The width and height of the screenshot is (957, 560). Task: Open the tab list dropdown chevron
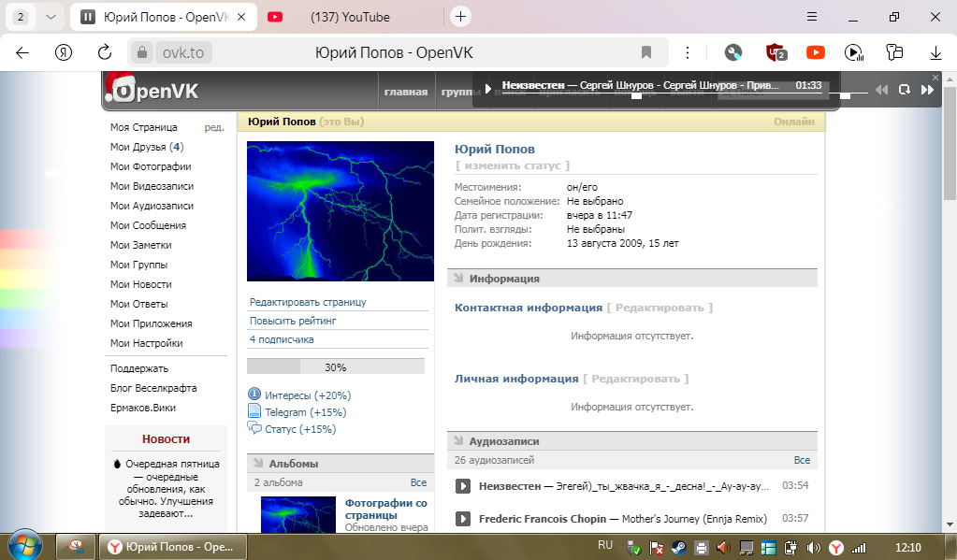(x=51, y=17)
